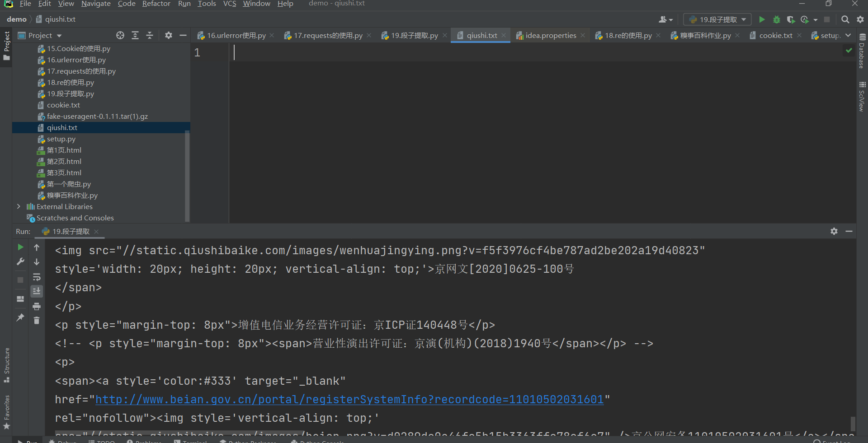Expand all in Project panel
Viewport: 868px width, 443px height.
135,35
